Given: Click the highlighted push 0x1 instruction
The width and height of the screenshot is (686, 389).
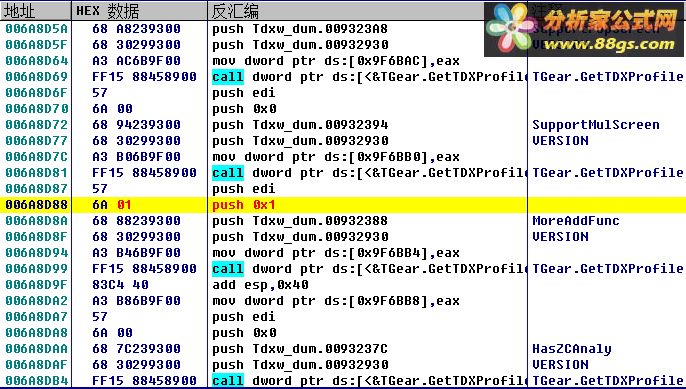Looking at the screenshot, I should (x=244, y=205).
